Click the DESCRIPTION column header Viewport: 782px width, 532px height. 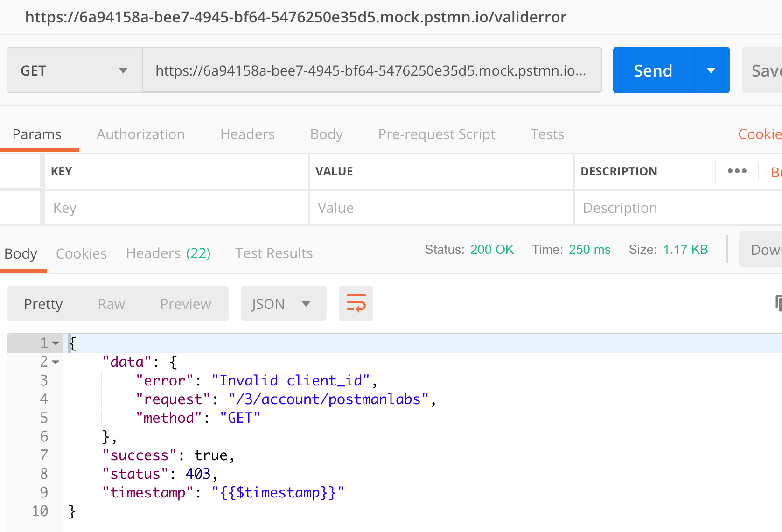[619, 171]
